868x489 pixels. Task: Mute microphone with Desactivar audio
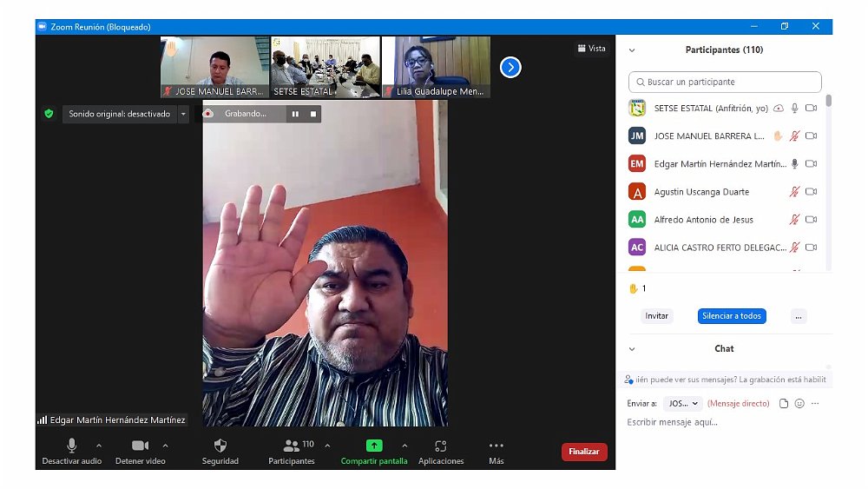click(71, 446)
